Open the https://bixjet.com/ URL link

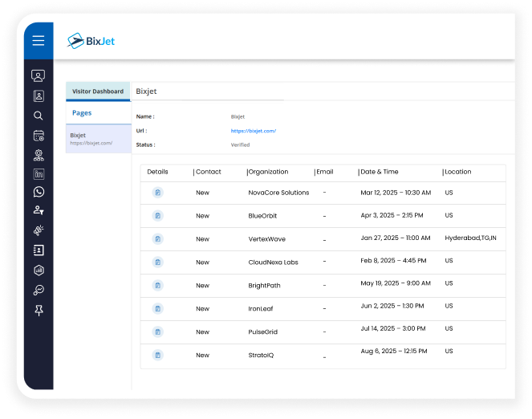point(254,130)
